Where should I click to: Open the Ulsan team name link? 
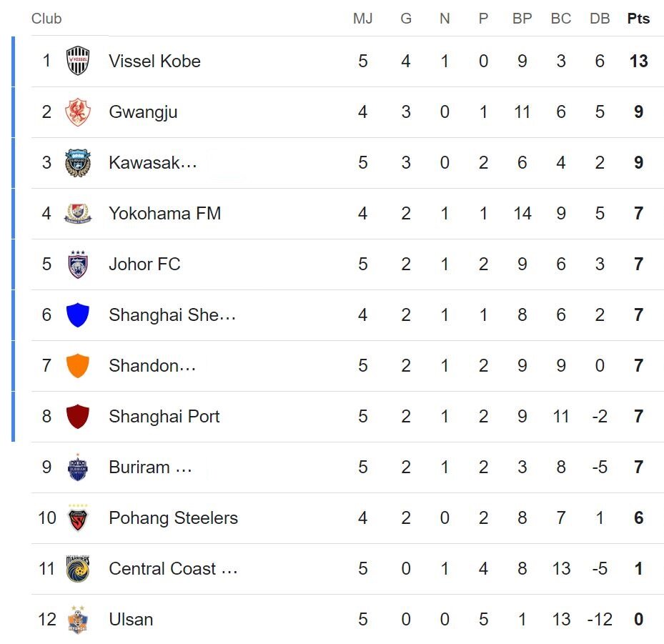pyautogui.click(x=131, y=620)
